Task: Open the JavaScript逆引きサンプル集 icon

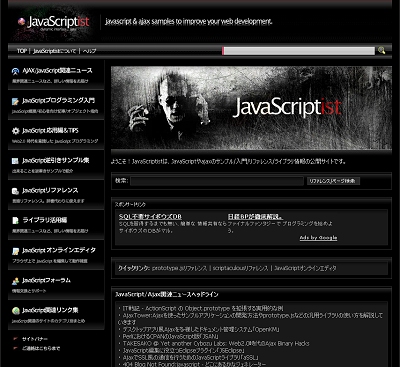Action: pos(15,161)
